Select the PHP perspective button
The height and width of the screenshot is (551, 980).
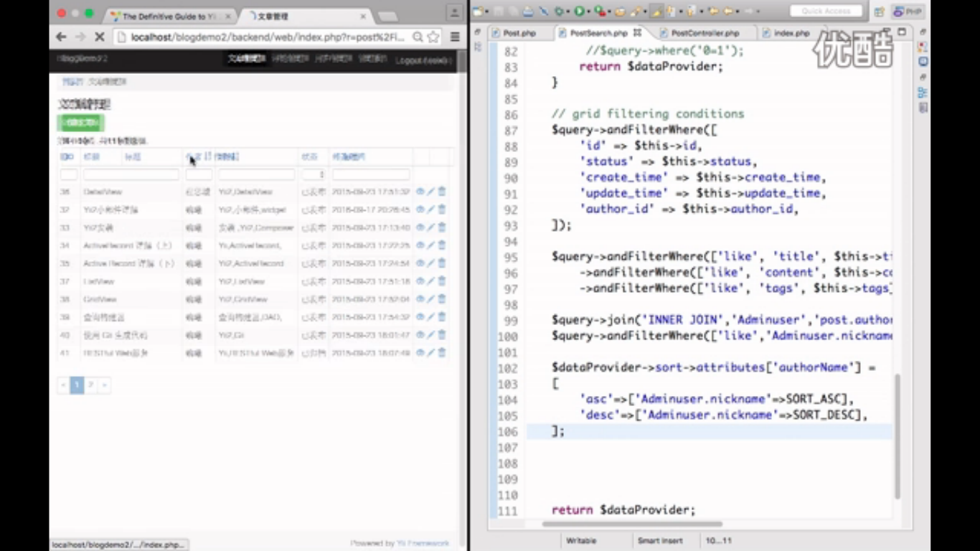tap(908, 11)
